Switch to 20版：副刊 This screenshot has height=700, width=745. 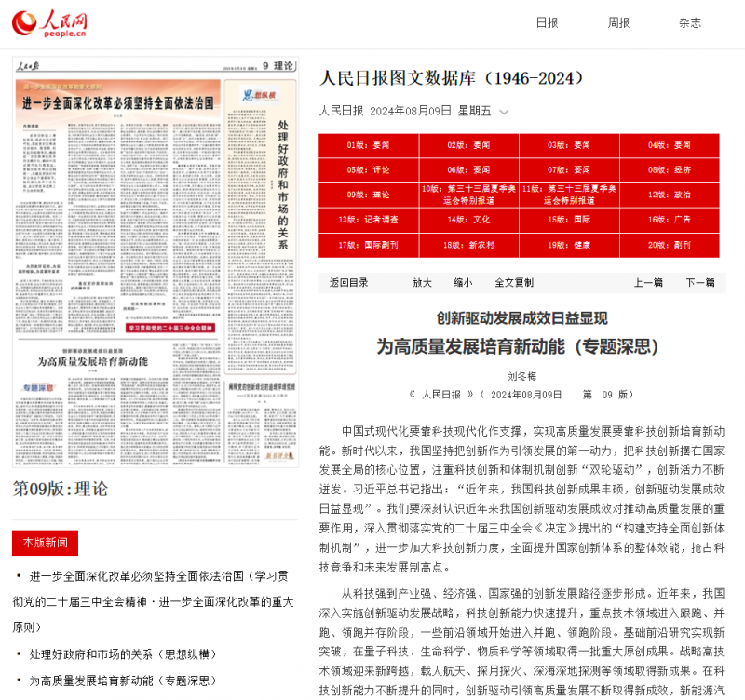(670, 245)
